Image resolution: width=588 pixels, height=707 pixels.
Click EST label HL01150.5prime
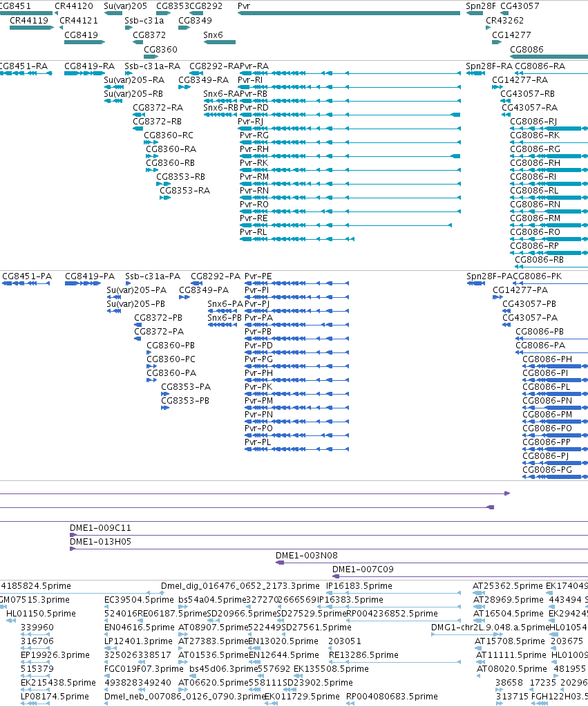point(41,613)
